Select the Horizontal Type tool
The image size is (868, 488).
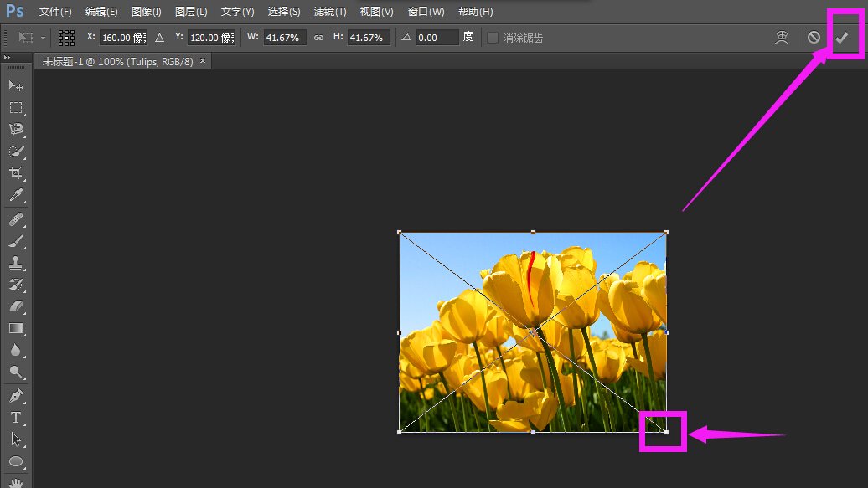[x=16, y=417]
